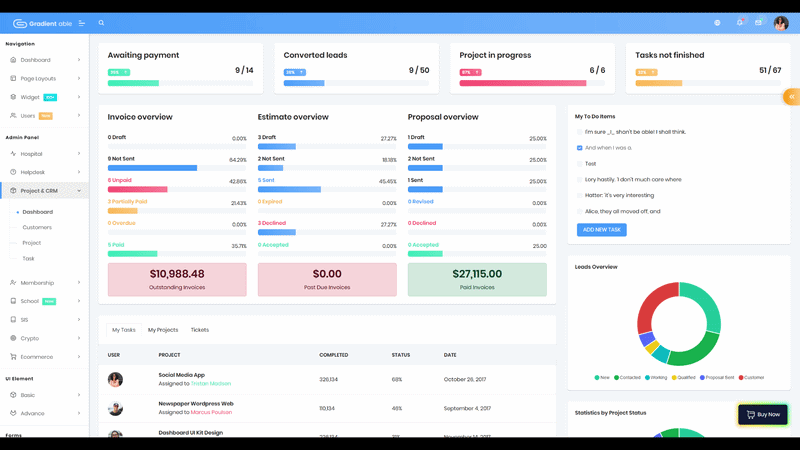Click the Hospital sidebar icon
Viewport: 800px width, 450px height.
tap(13, 154)
